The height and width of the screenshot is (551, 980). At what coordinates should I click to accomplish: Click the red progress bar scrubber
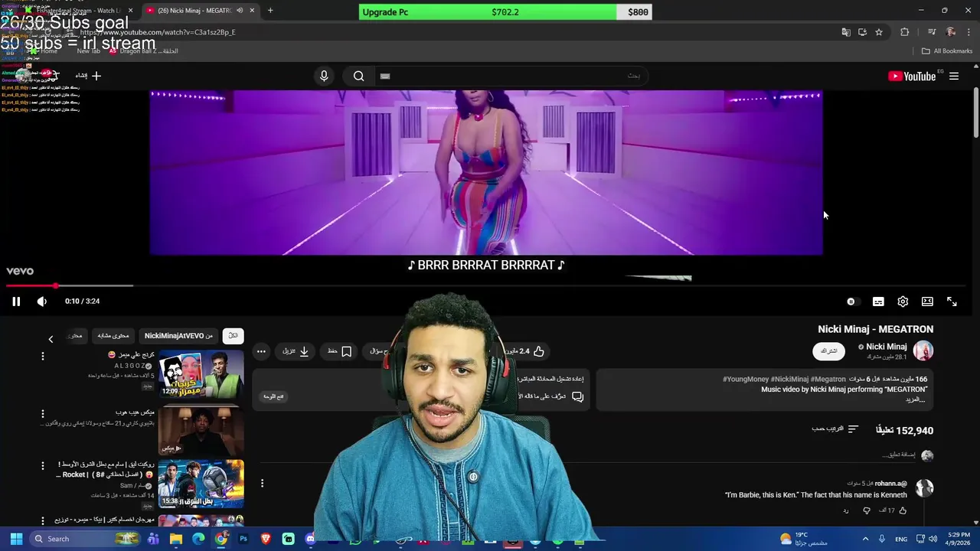(55, 286)
